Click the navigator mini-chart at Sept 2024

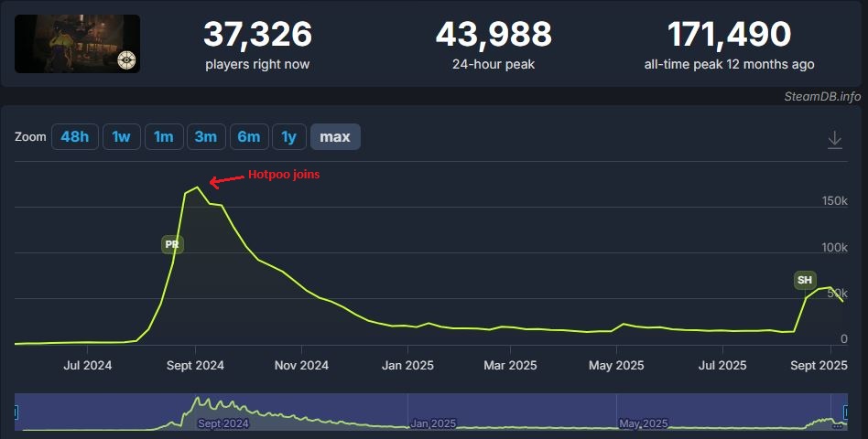tap(223, 424)
